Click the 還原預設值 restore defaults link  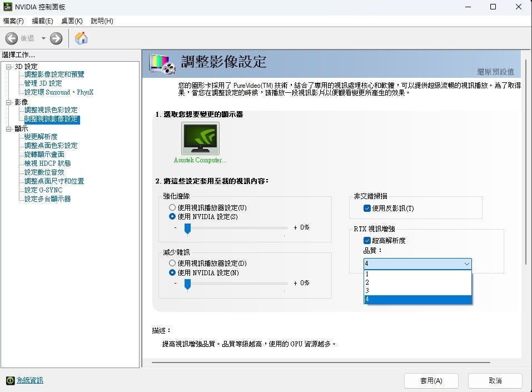click(495, 72)
